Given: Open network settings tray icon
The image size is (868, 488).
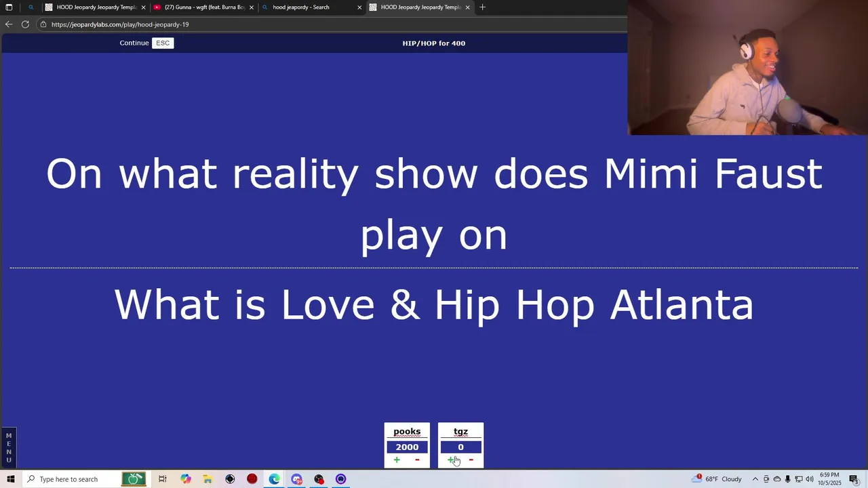Looking at the screenshot, I should click(798, 479).
